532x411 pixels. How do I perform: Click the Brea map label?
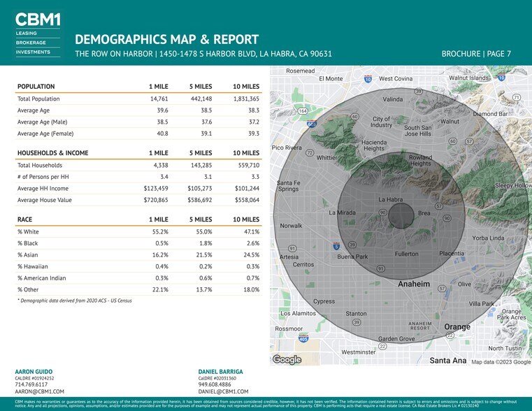424,213
